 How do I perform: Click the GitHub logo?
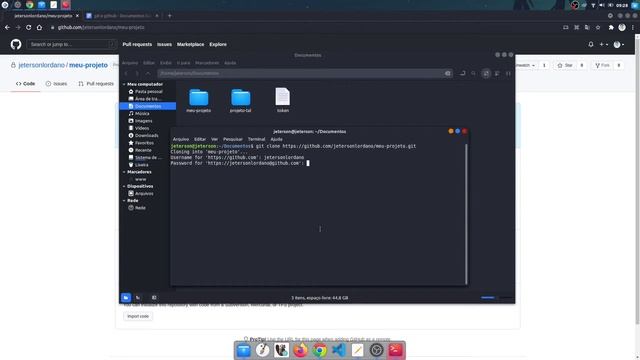[x=16, y=44]
